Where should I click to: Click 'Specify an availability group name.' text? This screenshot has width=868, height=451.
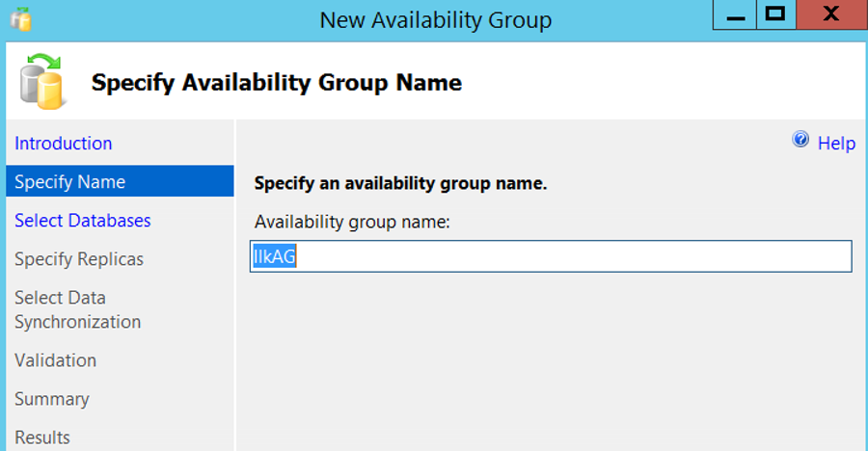click(x=400, y=183)
